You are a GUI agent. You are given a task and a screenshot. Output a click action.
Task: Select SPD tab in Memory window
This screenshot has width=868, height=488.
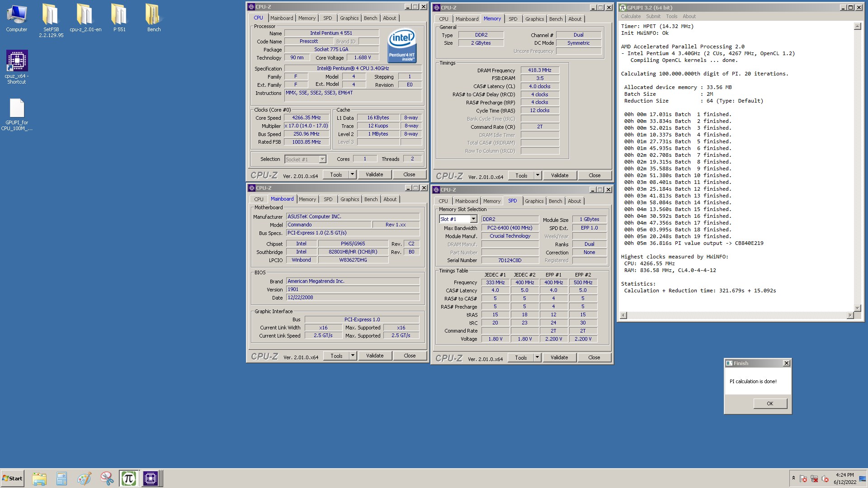point(513,19)
